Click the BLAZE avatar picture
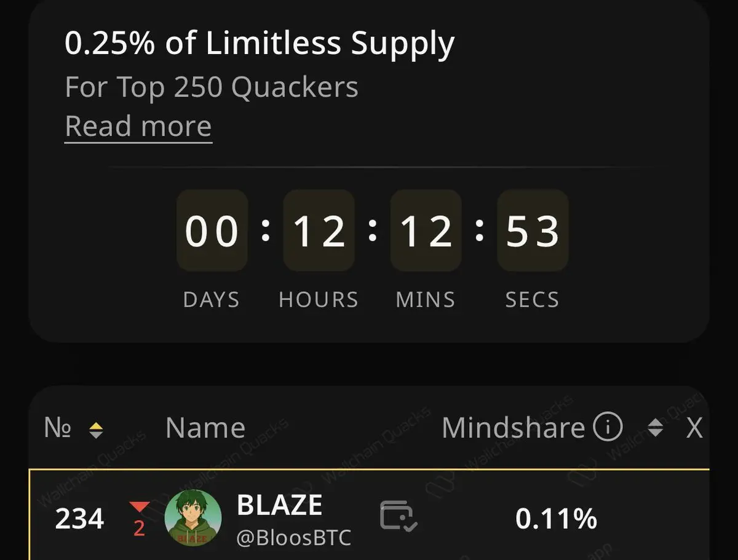The height and width of the screenshot is (560, 738). (193, 518)
